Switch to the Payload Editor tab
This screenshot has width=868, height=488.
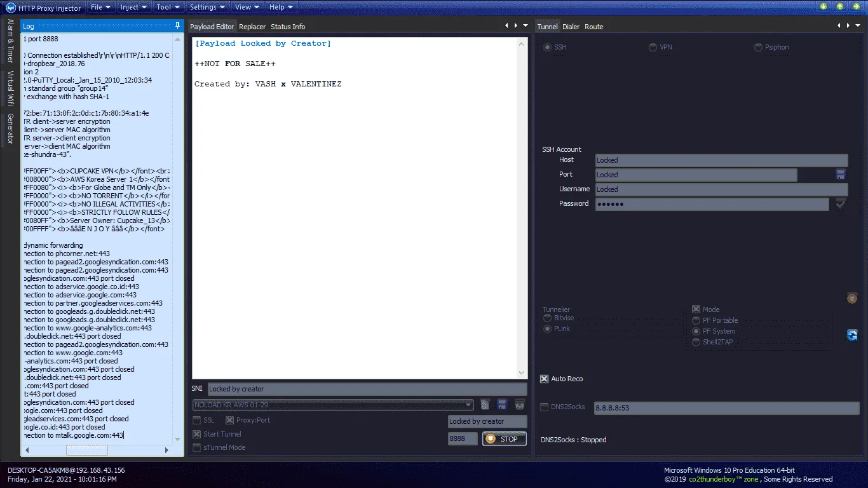click(x=212, y=27)
